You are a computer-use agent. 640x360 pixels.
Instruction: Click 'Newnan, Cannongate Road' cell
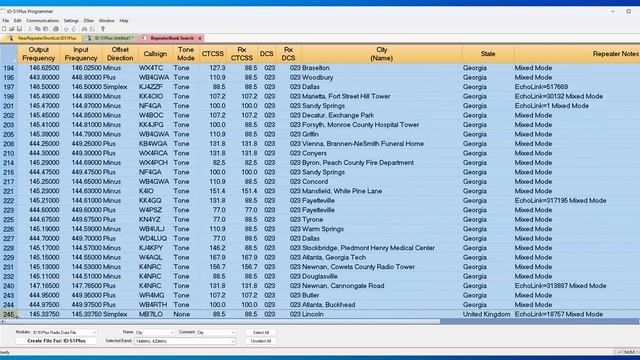click(x=382, y=286)
